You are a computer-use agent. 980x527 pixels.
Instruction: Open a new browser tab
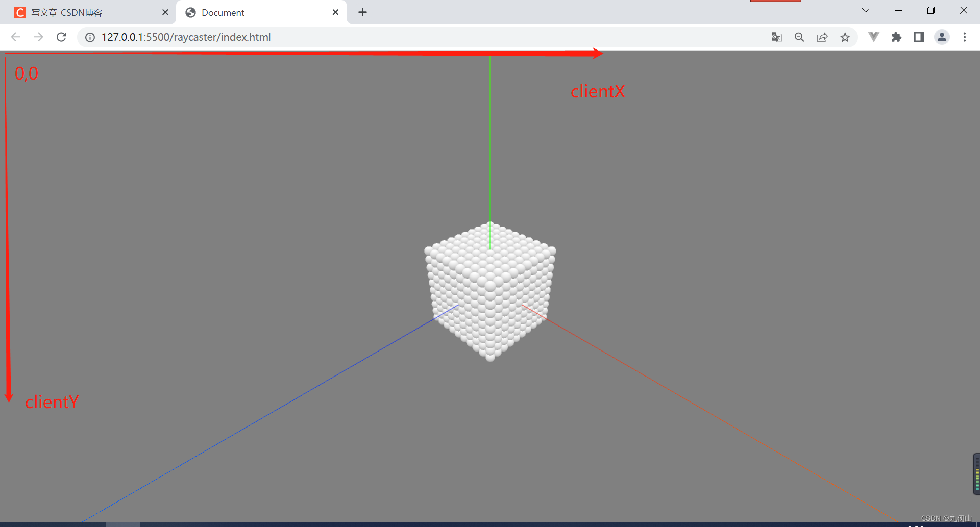click(362, 12)
